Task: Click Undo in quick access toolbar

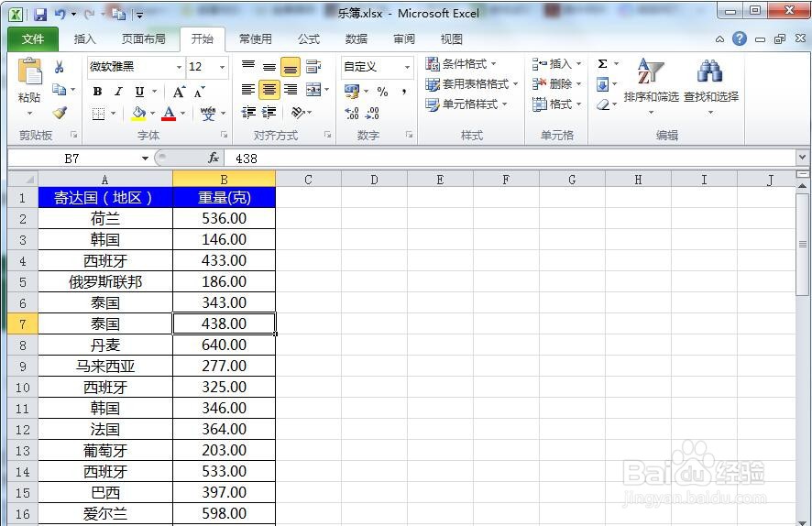Action: click(60, 15)
